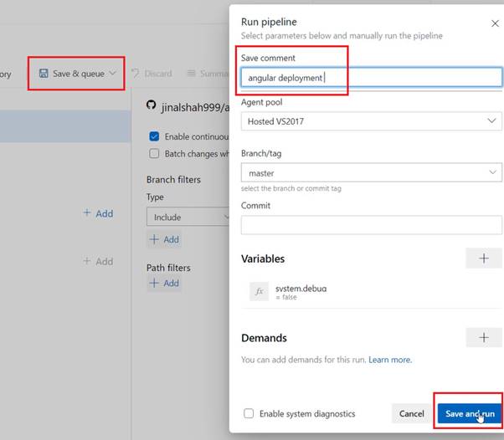This screenshot has height=440, width=504.
Task: Toggle Batch changes checkbox
Action: tap(154, 154)
